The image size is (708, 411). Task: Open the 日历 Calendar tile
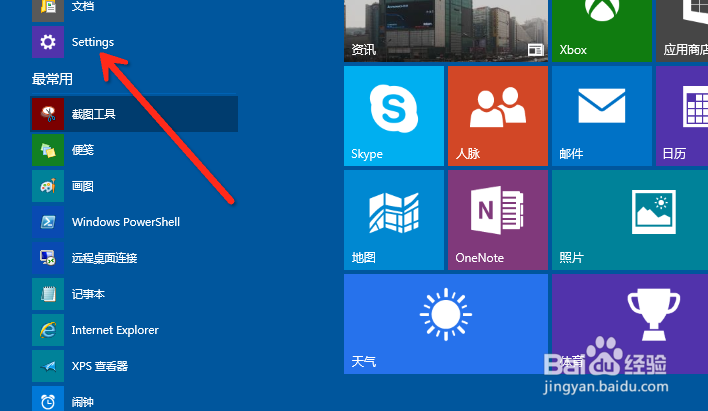[682, 116]
